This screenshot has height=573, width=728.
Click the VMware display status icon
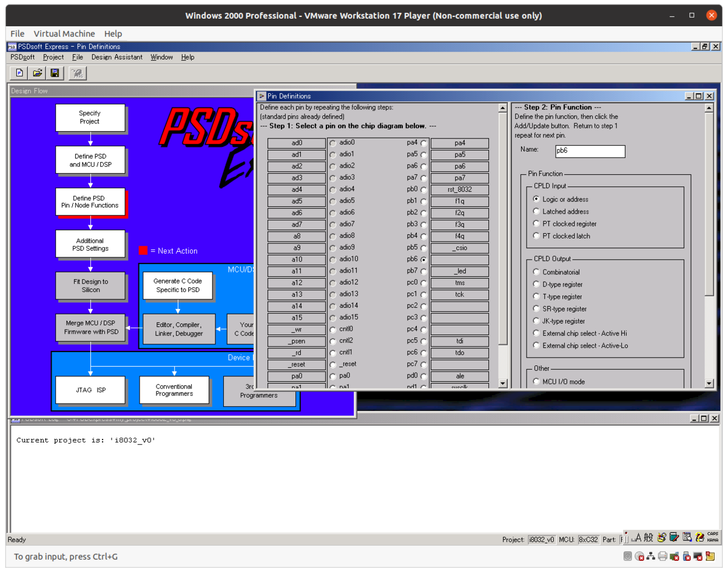pyautogui.click(x=698, y=556)
